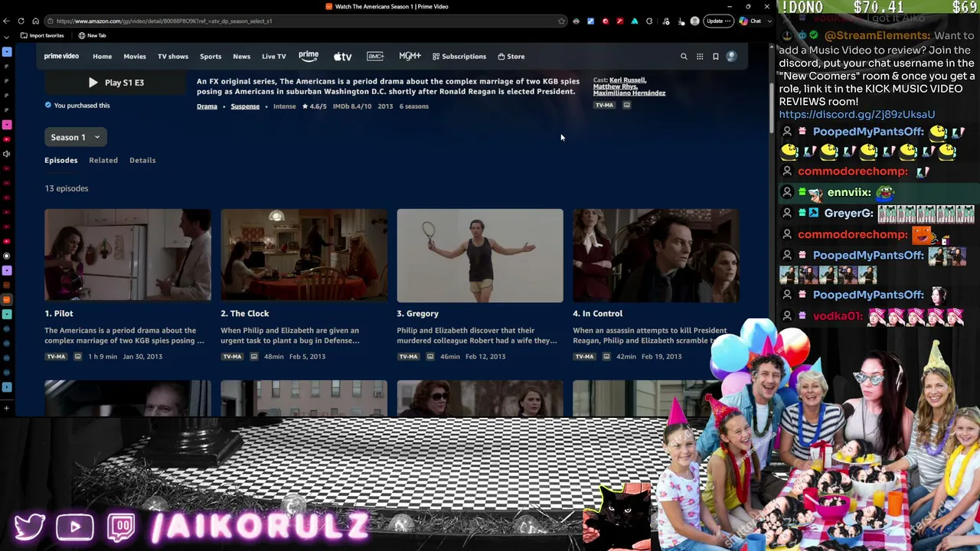Click the browser back arrow
Viewport: 980px width, 551px height.
[7, 21]
